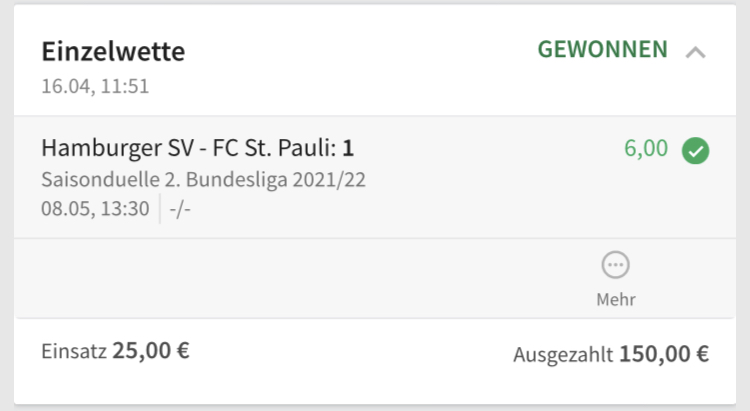Click the -/- score placeholder

pyautogui.click(x=180, y=209)
